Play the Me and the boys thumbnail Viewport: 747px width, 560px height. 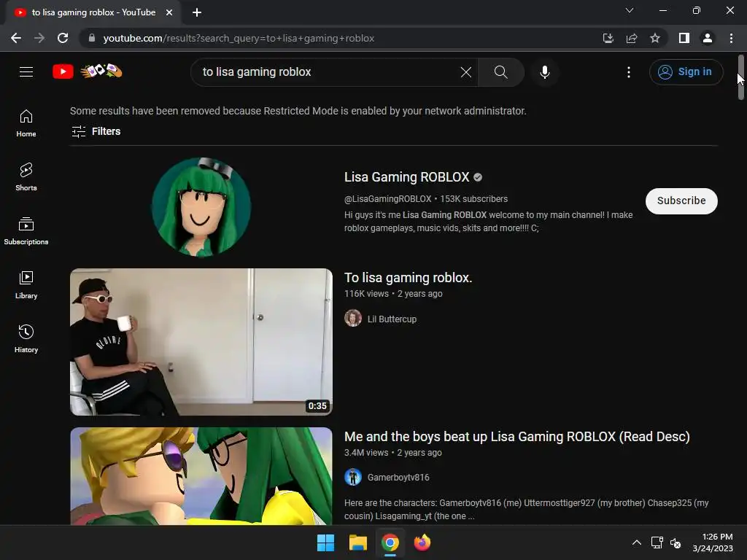pyautogui.click(x=201, y=476)
